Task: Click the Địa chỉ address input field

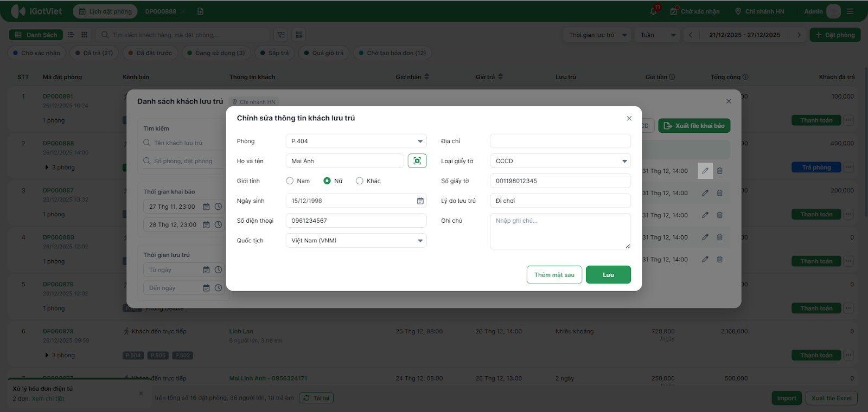Action: pos(560,141)
